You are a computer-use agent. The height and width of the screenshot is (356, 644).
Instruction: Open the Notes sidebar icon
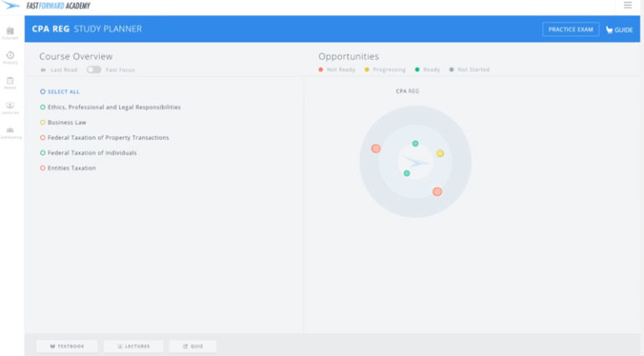10,81
